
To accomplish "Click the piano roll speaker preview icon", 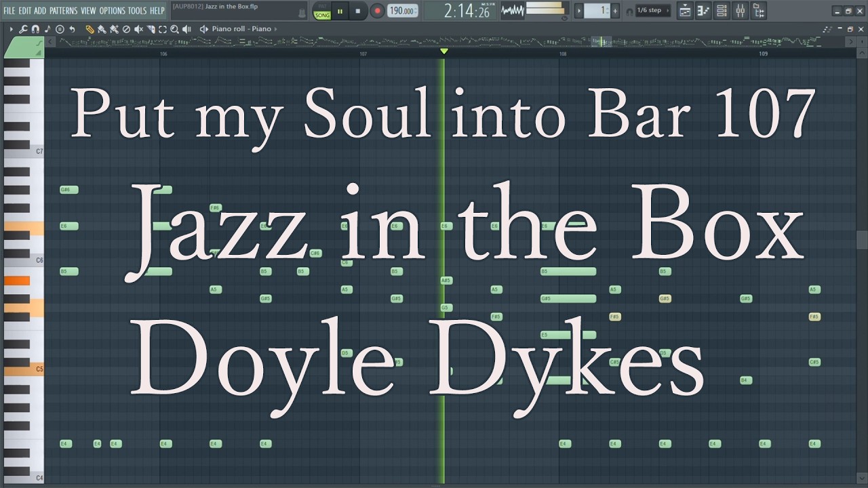I will coord(204,29).
